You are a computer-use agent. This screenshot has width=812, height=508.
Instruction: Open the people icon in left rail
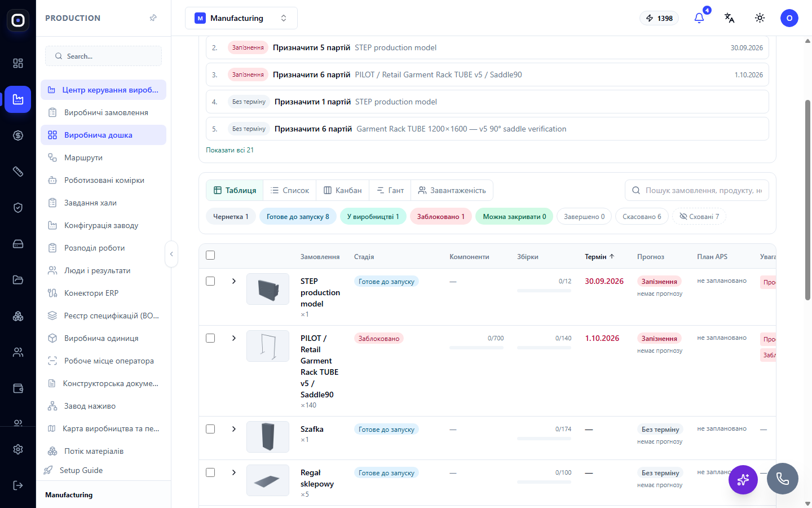tap(18, 352)
